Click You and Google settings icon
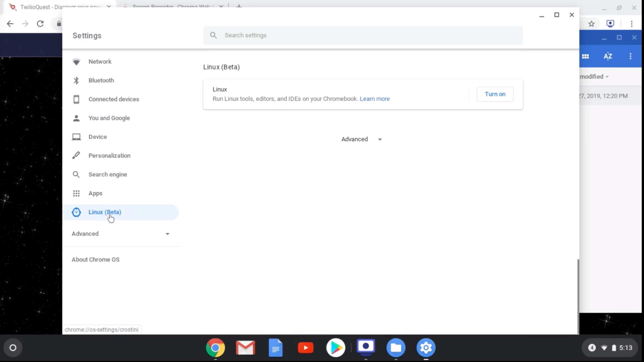644x362 pixels. [76, 118]
